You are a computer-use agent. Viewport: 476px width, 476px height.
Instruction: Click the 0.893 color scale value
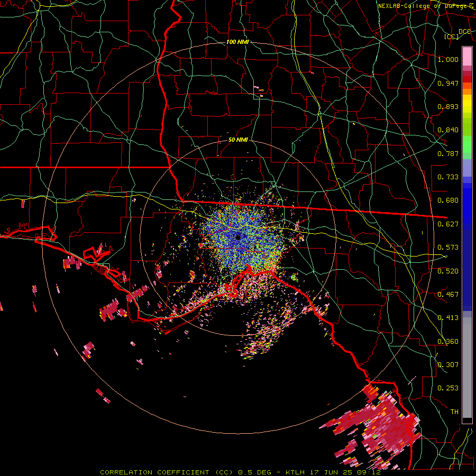click(448, 106)
